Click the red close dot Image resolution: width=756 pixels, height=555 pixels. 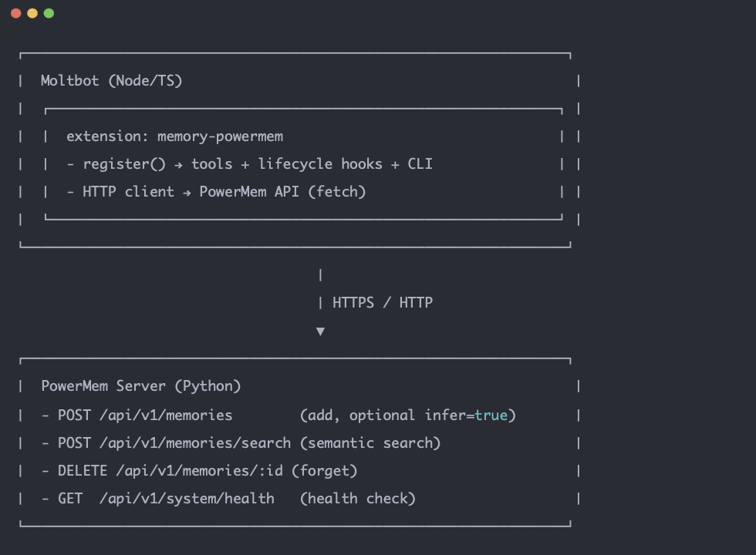click(x=15, y=13)
